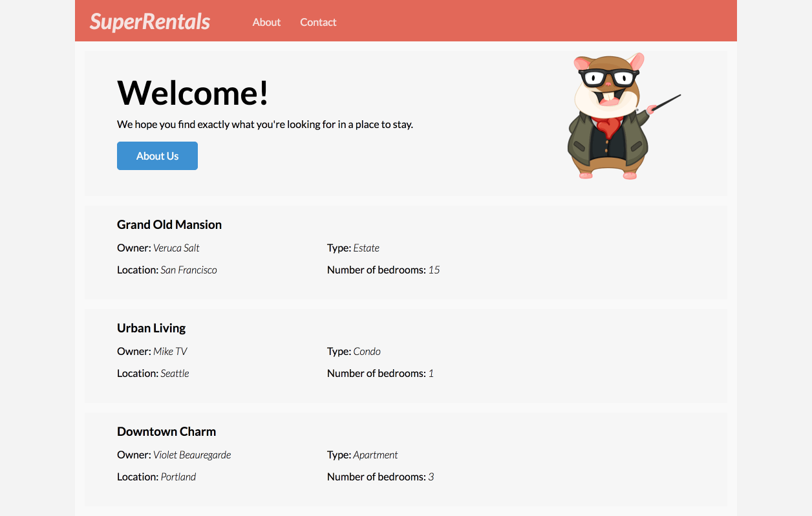Click the Portland location text
Image resolution: width=812 pixels, height=516 pixels.
point(178,477)
